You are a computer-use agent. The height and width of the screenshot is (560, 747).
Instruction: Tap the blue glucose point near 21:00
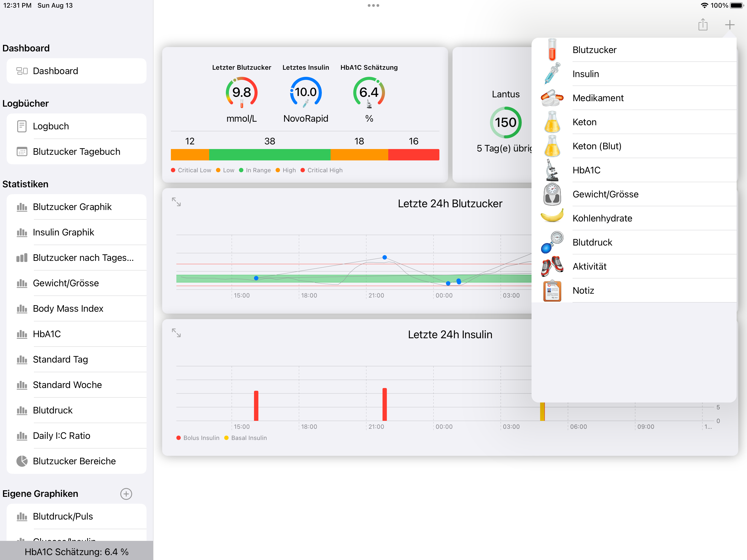[385, 257]
